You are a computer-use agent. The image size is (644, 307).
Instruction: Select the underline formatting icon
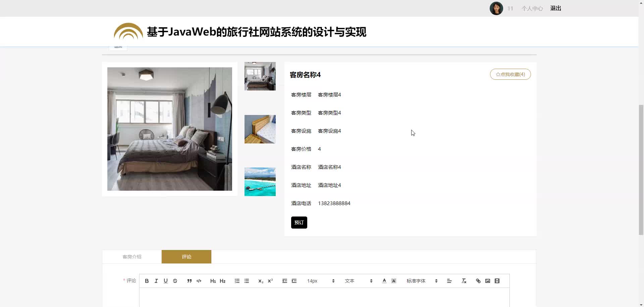tap(165, 281)
